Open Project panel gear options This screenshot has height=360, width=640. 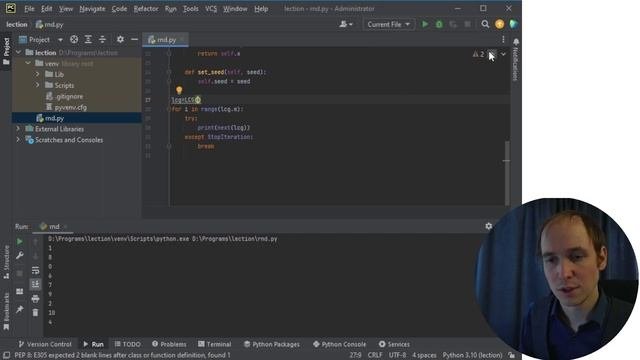coord(120,40)
